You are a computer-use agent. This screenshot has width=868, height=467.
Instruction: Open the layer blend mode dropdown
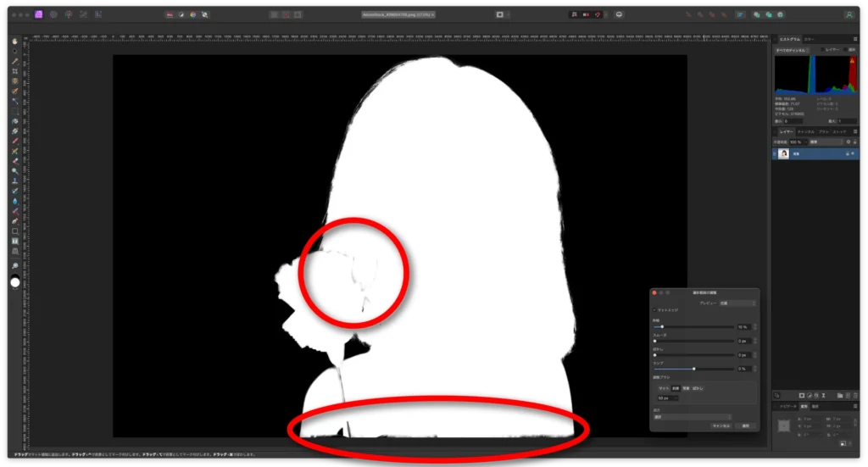pos(825,142)
